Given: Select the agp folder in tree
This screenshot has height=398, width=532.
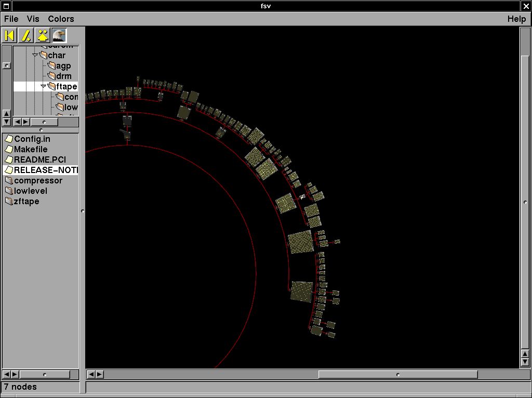Looking at the screenshot, I should click(63, 66).
